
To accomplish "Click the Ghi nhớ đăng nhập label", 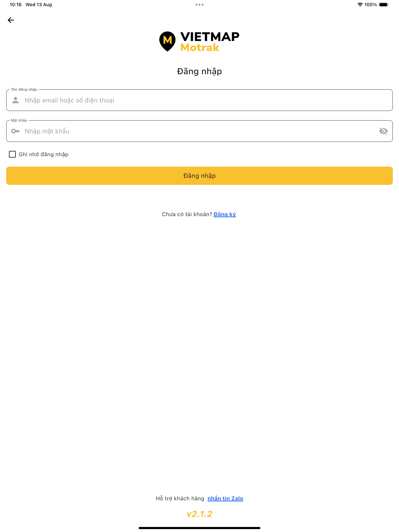I will tap(43, 154).
